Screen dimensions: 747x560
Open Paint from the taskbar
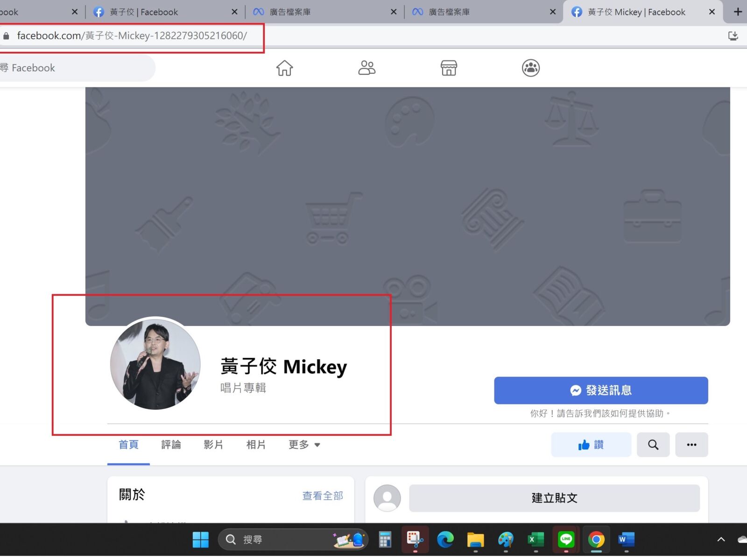[506, 539]
